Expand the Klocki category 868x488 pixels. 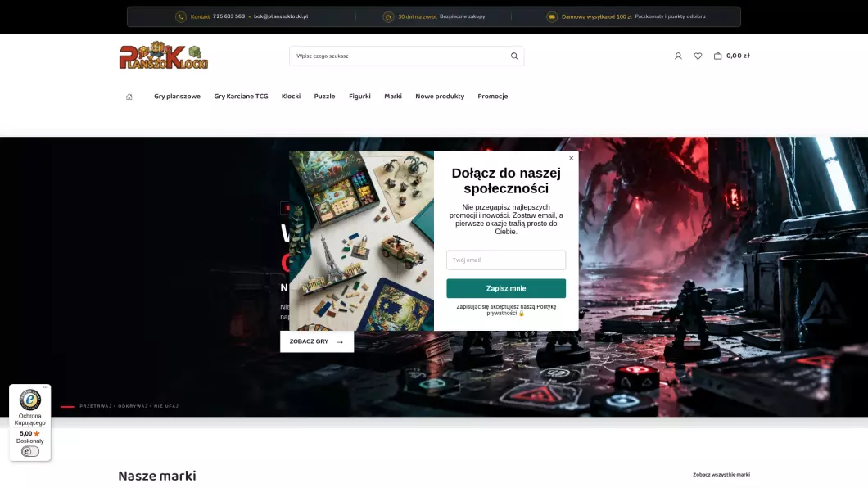click(291, 97)
